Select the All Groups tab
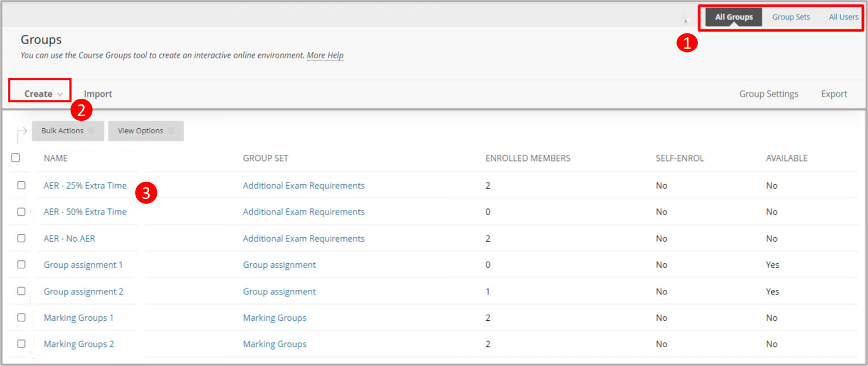Viewport: 868px width, 366px height. pyautogui.click(x=734, y=16)
